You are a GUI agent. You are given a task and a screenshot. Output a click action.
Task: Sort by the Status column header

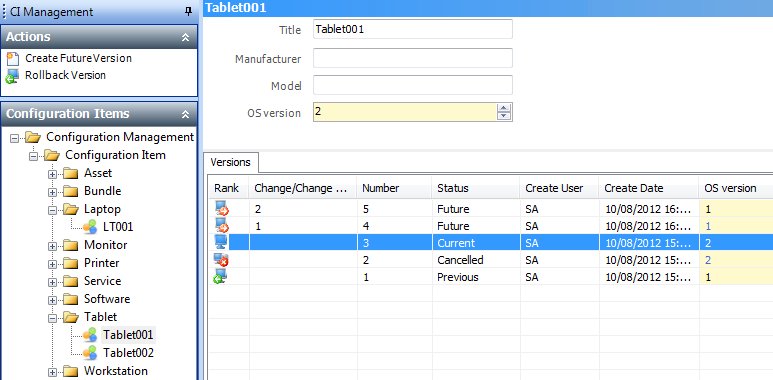(476, 188)
